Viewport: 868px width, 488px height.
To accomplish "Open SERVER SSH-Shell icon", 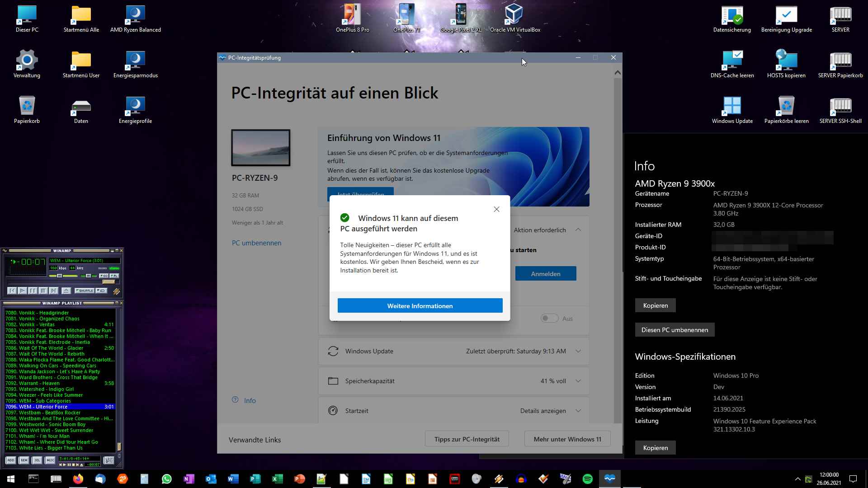I will point(840,110).
